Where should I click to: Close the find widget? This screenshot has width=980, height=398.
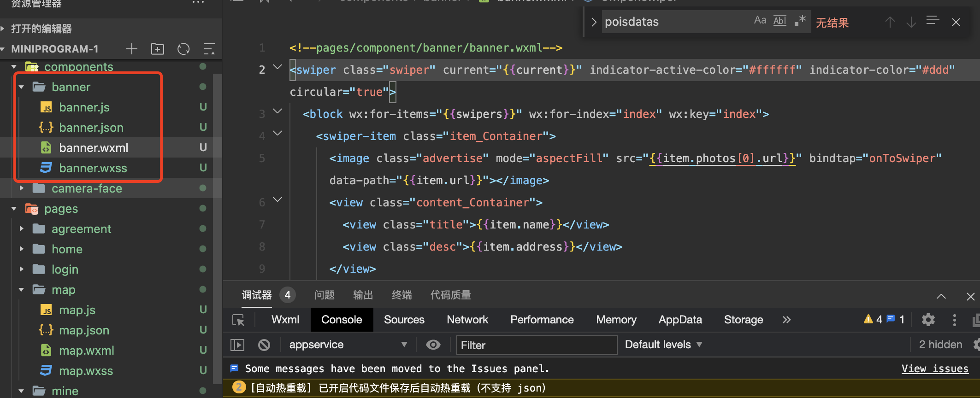point(956,22)
